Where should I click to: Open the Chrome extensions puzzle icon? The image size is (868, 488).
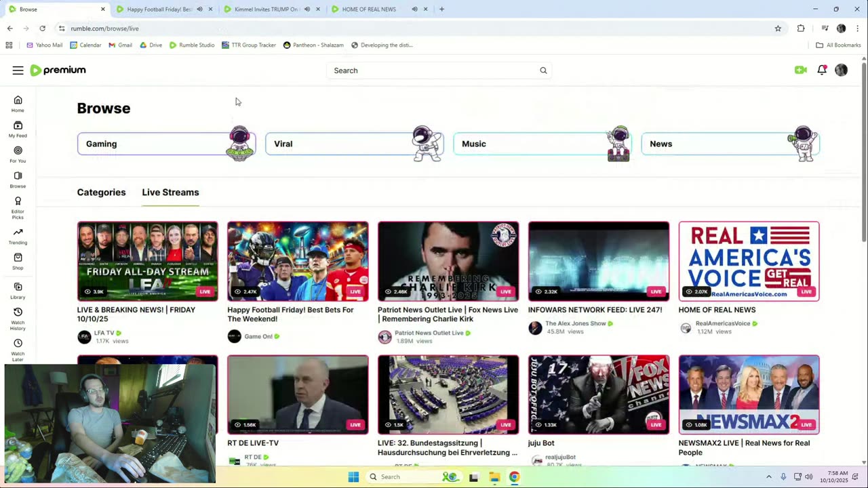tap(801, 28)
